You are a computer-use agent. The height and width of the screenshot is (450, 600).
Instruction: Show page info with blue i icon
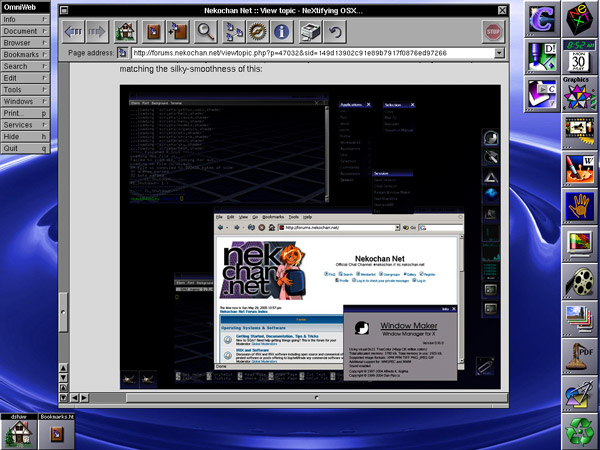pyautogui.click(x=281, y=31)
